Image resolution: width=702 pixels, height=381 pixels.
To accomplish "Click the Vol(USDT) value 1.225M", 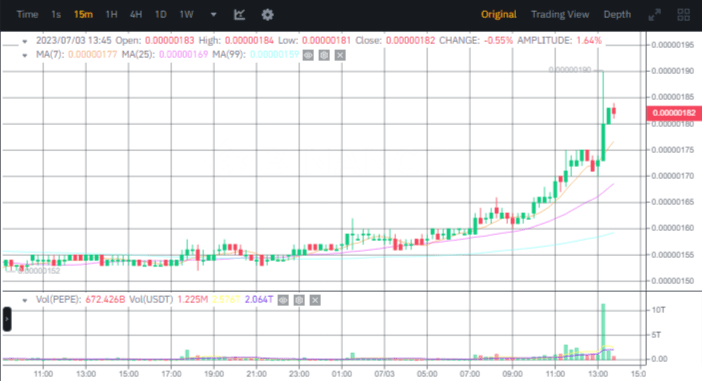I will tap(193, 300).
